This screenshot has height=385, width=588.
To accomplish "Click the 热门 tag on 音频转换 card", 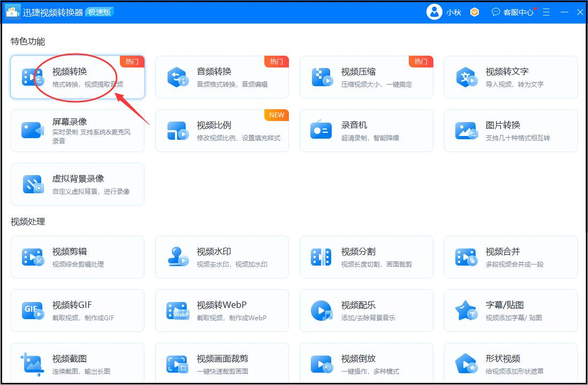I will [x=277, y=62].
